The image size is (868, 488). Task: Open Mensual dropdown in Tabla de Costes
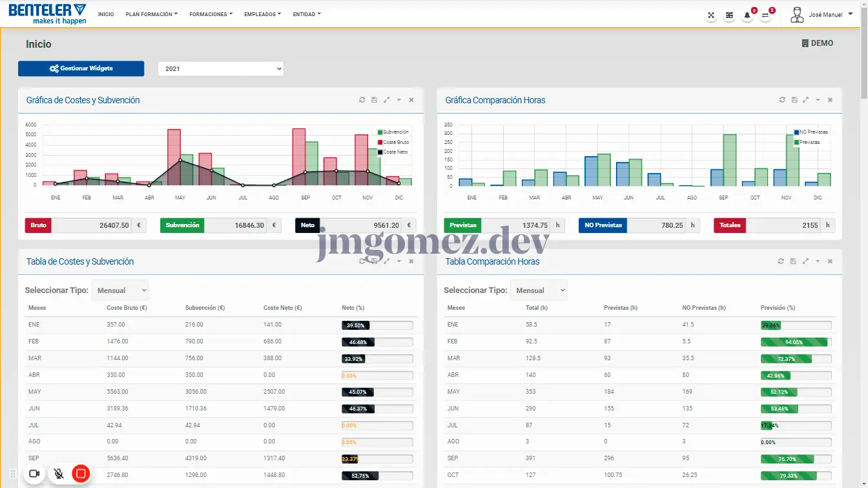click(x=120, y=290)
